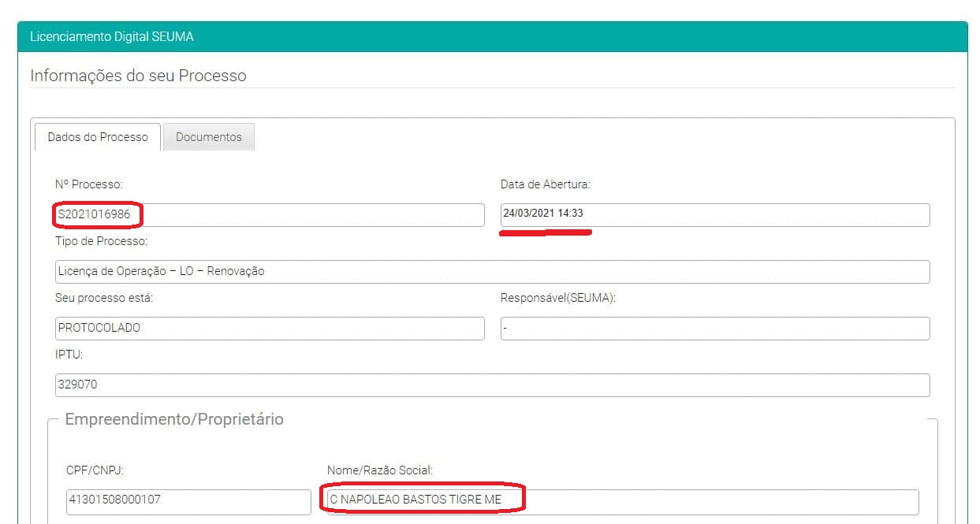The width and height of the screenshot is (980, 524).
Task: Switch to the Documentos tab
Action: tap(208, 137)
